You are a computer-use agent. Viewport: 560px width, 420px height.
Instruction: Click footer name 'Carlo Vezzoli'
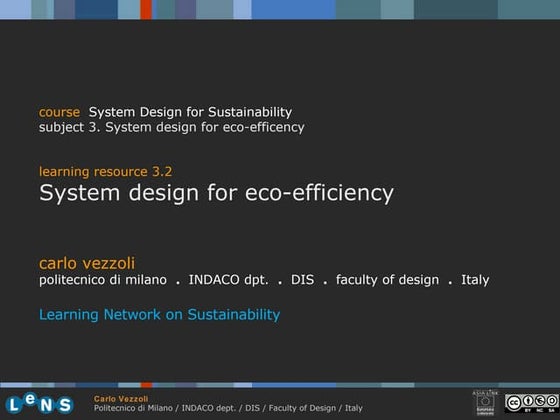click(x=121, y=399)
